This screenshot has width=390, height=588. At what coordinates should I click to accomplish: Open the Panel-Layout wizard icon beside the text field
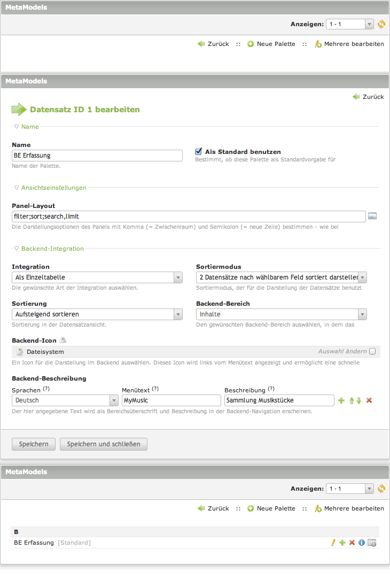click(372, 216)
